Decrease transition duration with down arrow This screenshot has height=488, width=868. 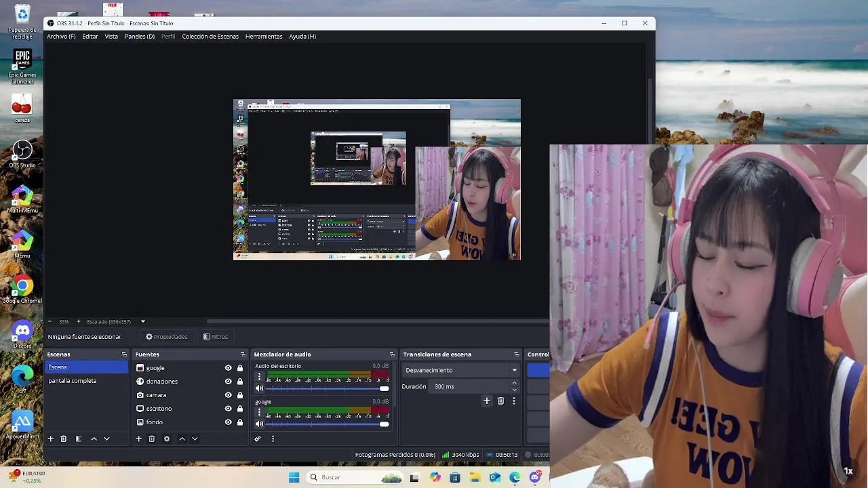pos(514,390)
